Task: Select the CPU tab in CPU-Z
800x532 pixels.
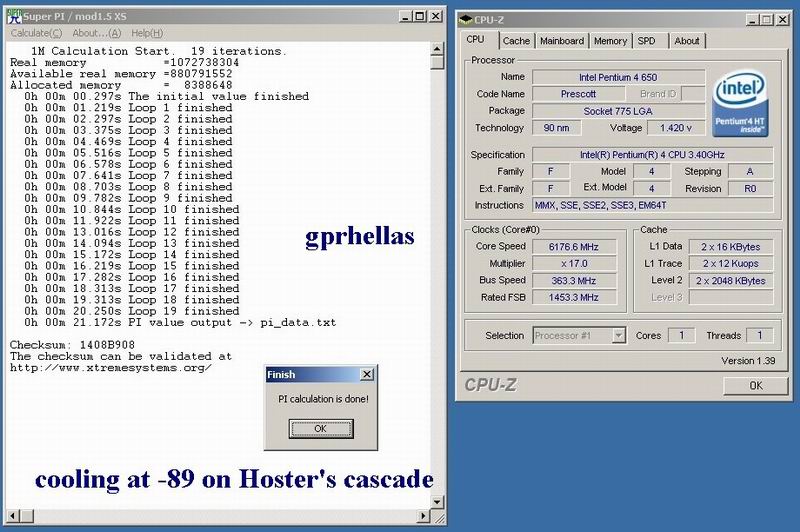Action: coord(476,39)
